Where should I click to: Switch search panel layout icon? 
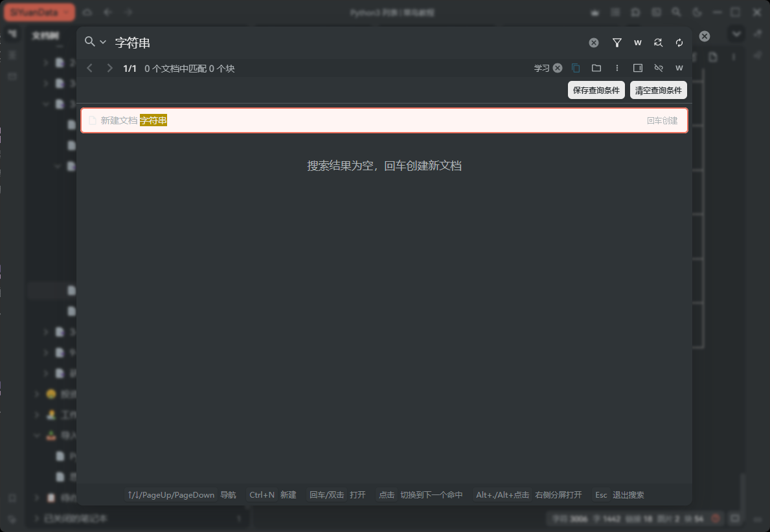tap(637, 68)
